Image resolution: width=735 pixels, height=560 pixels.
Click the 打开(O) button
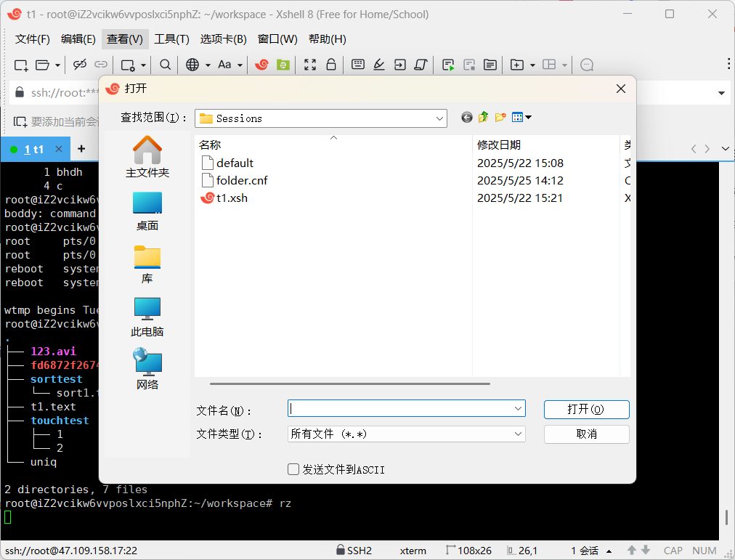[x=586, y=409]
